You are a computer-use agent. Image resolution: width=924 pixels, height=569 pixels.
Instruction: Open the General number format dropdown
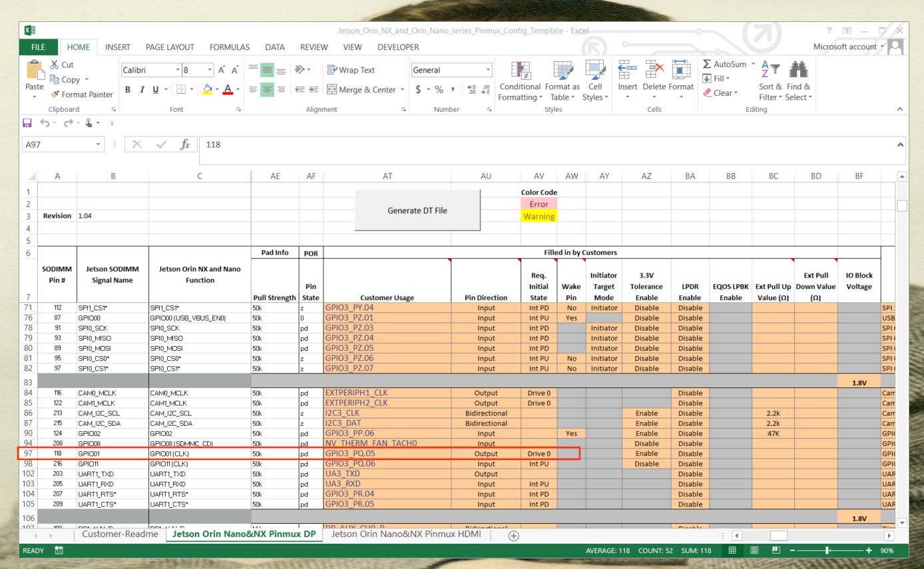[489, 70]
